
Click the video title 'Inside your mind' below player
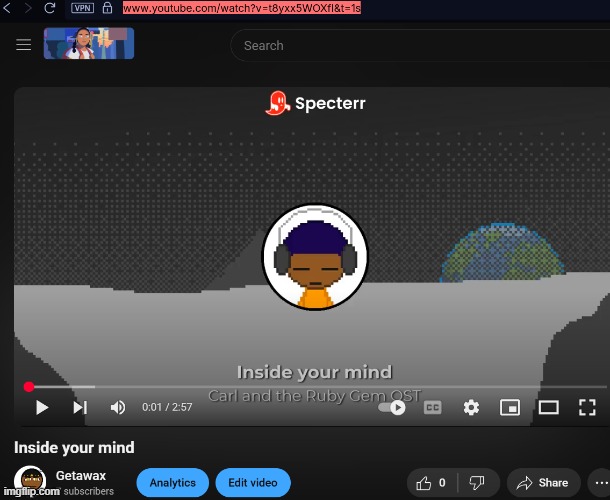pos(74,447)
